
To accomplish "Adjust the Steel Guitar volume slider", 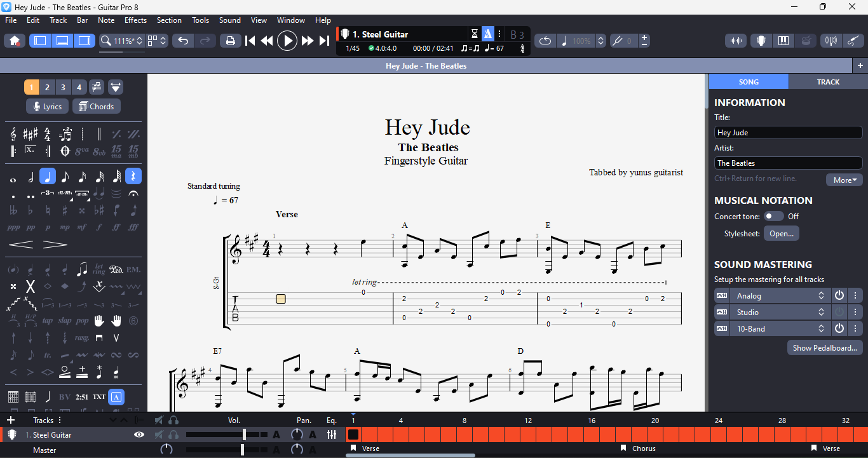I will coord(227,434).
